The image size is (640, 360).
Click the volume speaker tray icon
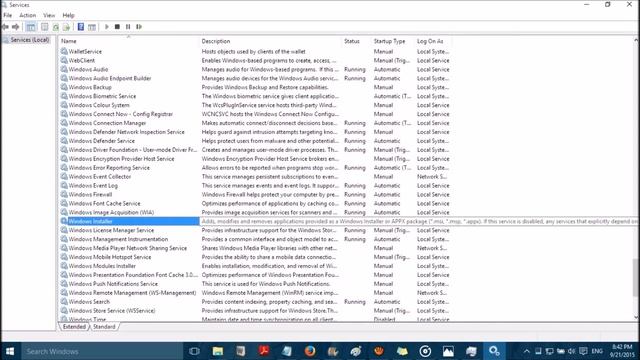(572, 351)
